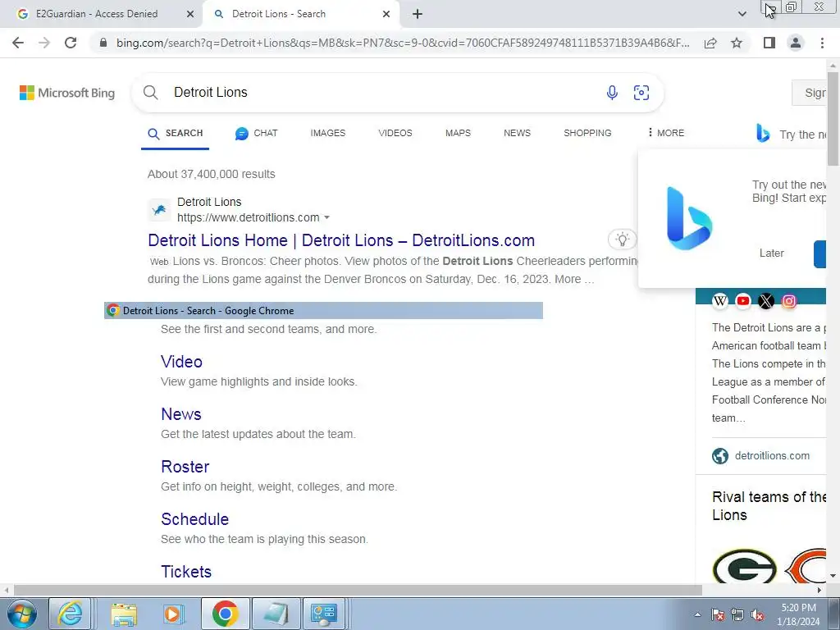This screenshot has height=630, width=840.
Task: Expand the MORE menu
Action: tap(666, 134)
